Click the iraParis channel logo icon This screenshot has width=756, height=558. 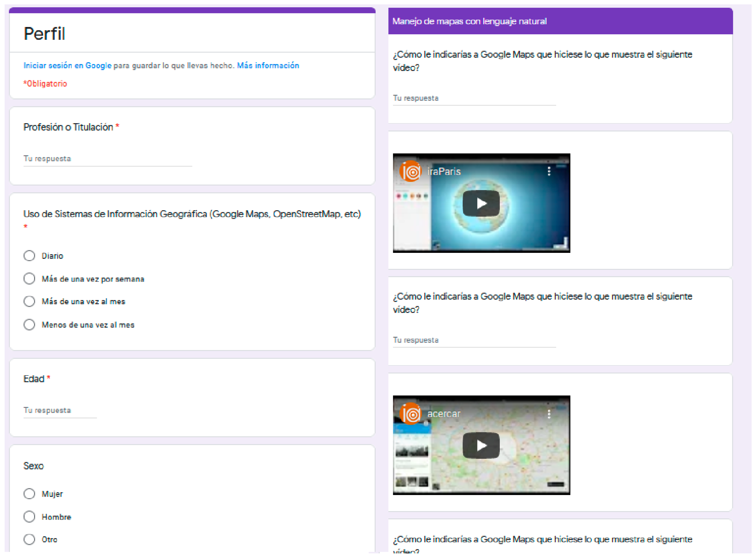point(410,171)
